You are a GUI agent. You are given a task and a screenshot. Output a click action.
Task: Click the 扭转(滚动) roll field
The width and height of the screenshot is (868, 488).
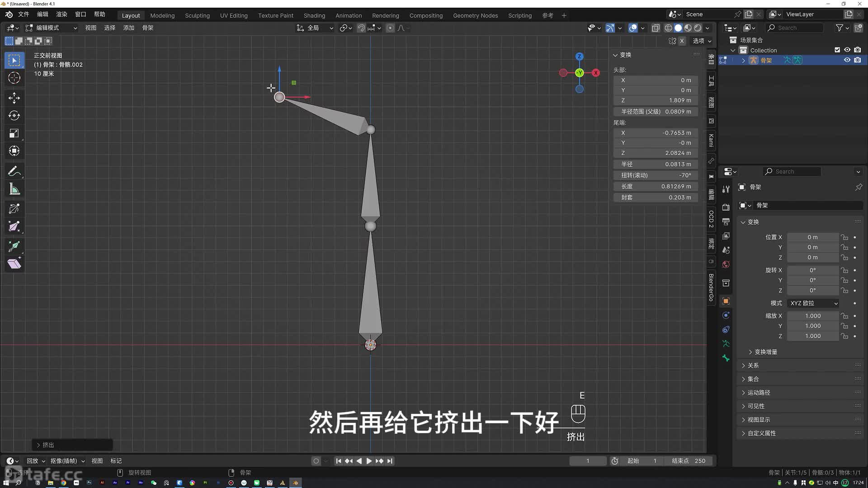(x=656, y=175)
